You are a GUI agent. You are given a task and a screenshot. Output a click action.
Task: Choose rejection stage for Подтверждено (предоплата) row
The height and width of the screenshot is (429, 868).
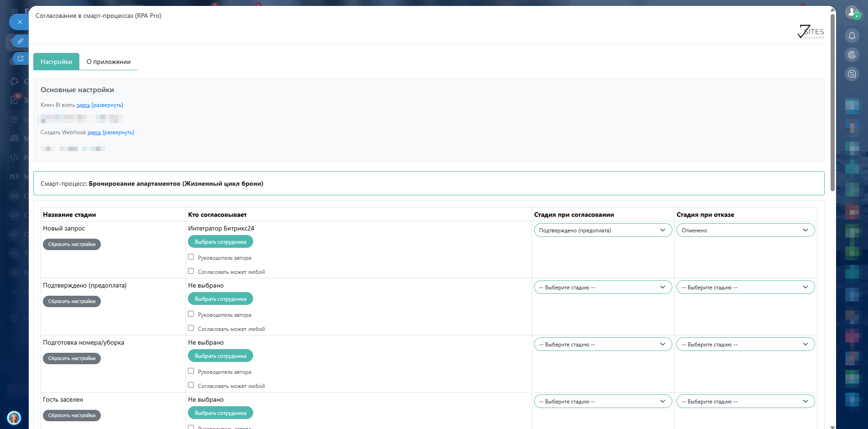pos(745,287)
